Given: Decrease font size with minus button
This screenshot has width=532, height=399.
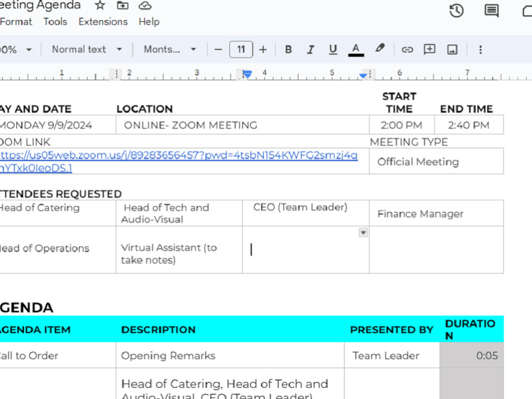Looking at the screenshot, I should 218,49.
